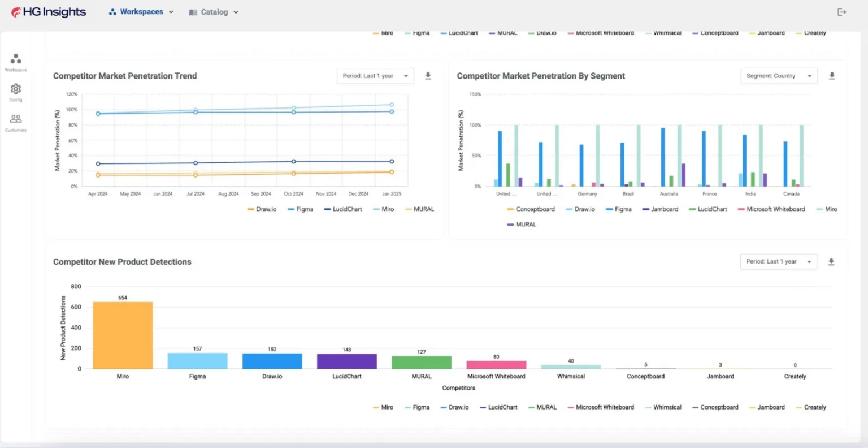
Task: Toggle Conceptboard legend in By Segment chart
Action: (x=531, y=209)
